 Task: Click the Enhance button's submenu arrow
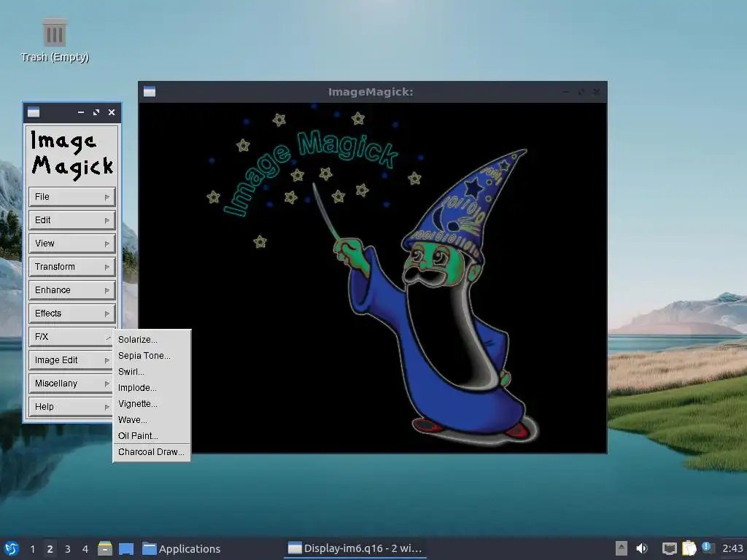pos(107,290)
